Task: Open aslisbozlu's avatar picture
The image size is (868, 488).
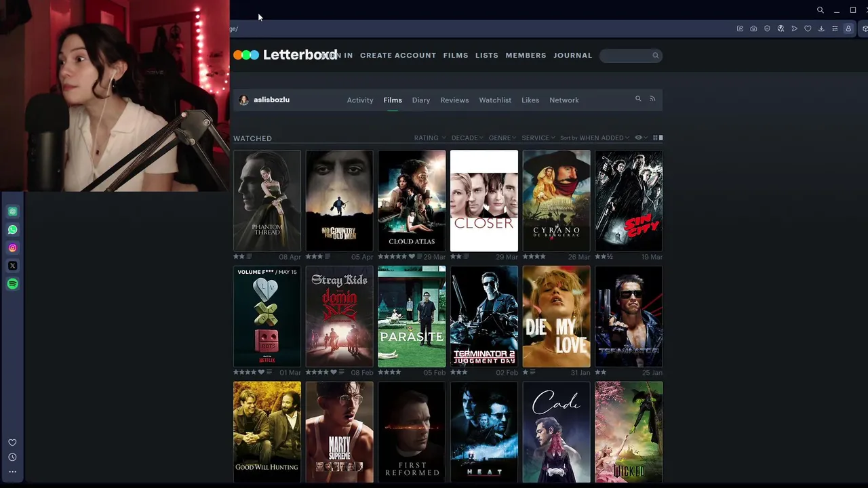Action: click(244, 100)
